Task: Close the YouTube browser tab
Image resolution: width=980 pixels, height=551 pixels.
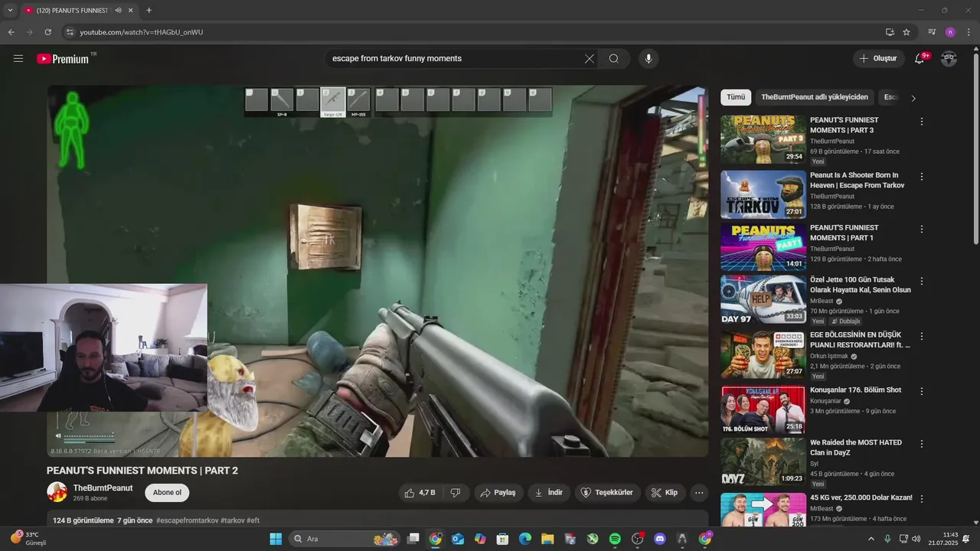Action: click(131, 11)
